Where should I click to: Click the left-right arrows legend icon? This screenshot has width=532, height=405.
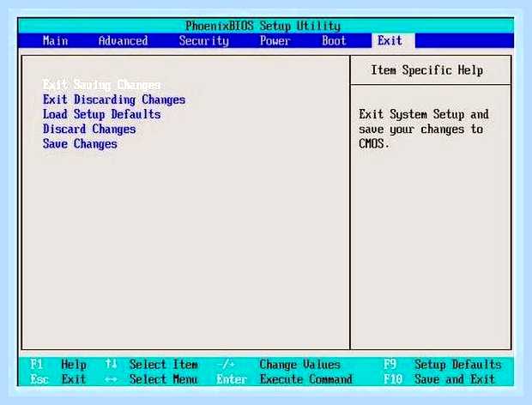[111, 380]
